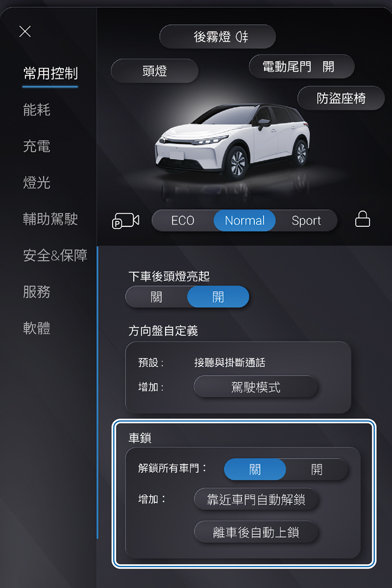Set 解鎖所有車門 to 開

coord(317,469)
